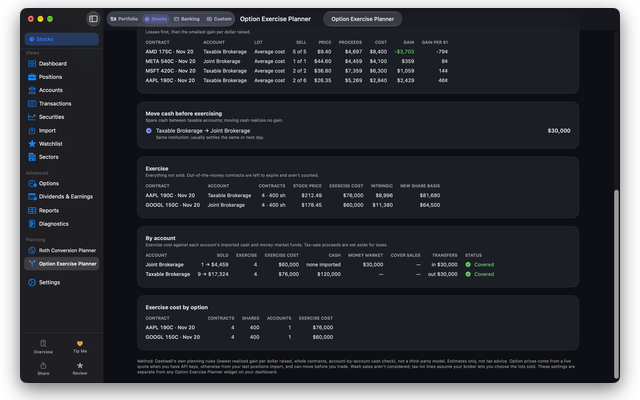
Task: Click the Taxable Brokerage row in By account
Action: [320, 274]
